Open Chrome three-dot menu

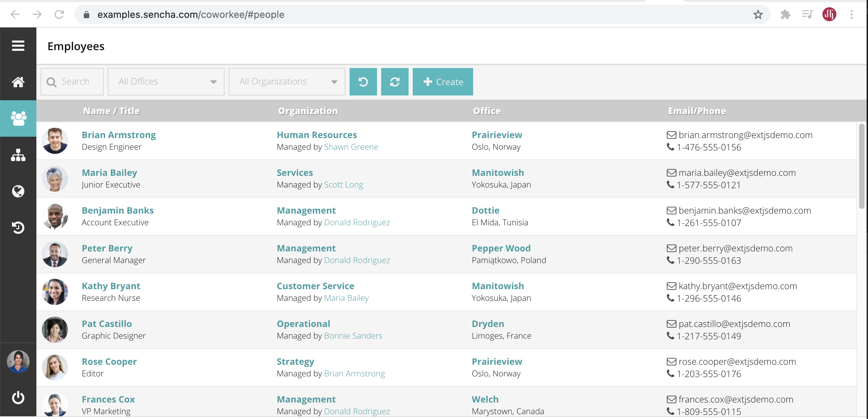[x=851, y=14]
